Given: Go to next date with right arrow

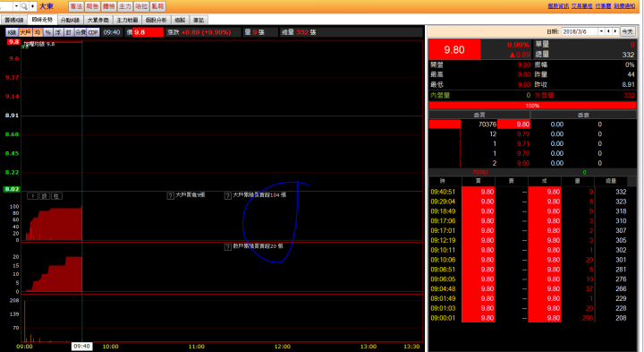Looking at the screenshot, I should coord(615,31).
